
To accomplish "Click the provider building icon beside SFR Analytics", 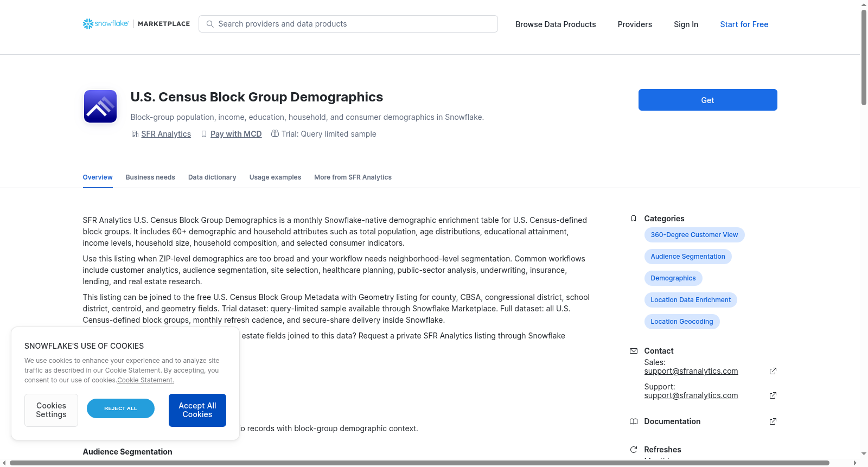I will tap(135, 134).
